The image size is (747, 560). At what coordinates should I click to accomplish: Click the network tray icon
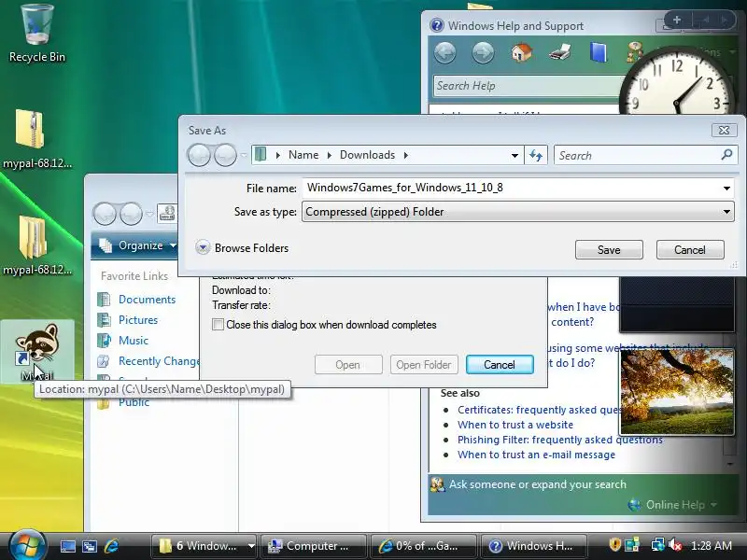658,545
